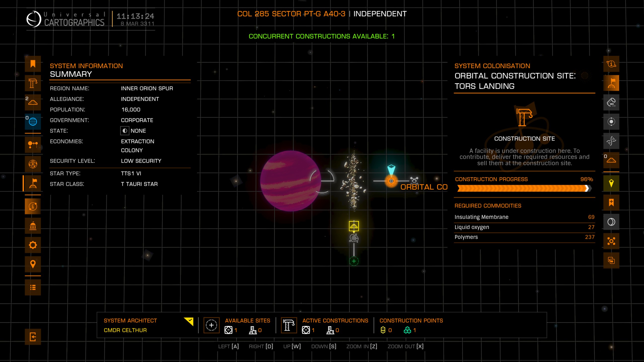Select the yellow location marker icon on right
Screen dimensions: 644x362
click(611, 183)
